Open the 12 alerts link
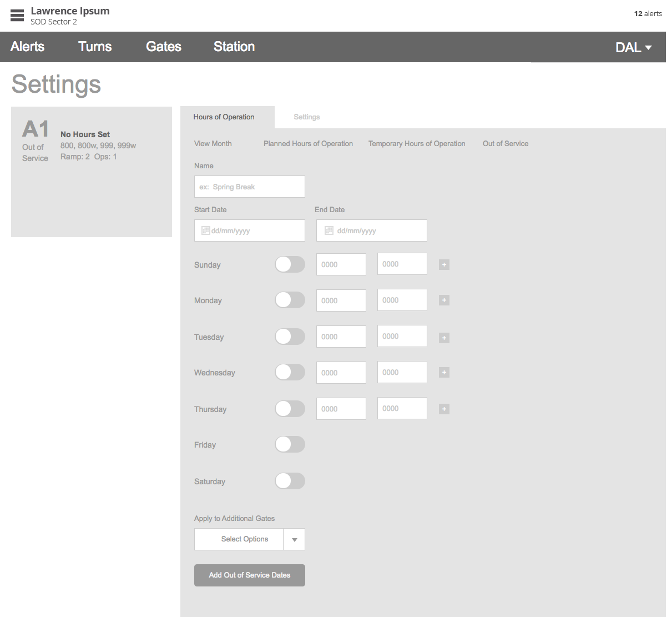This screenshot has width=672, height=617. (648, 13)
